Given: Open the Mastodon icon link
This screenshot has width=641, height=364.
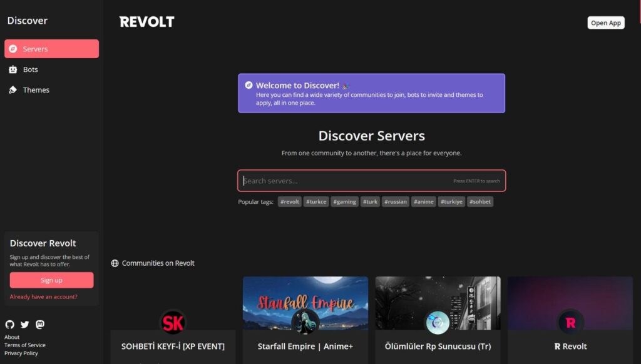Looking at the screenshot, I should coord(40,325).
